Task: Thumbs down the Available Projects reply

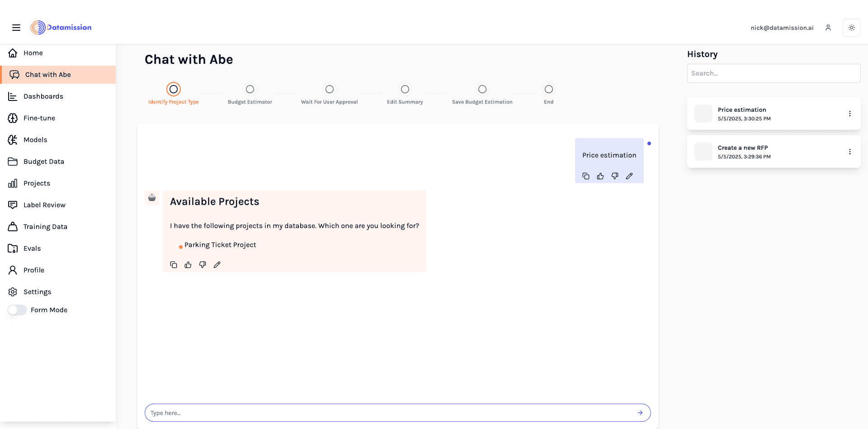Action: [203, 265]
